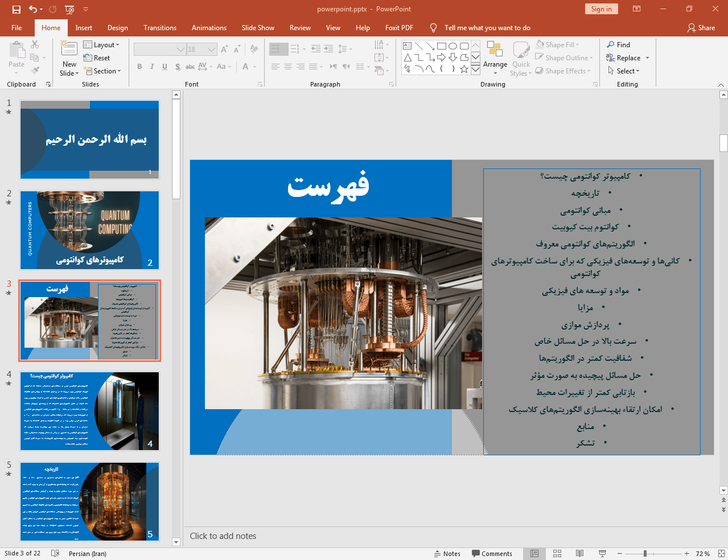
Task: Click the Reset slide button
Action: [97, 58]
